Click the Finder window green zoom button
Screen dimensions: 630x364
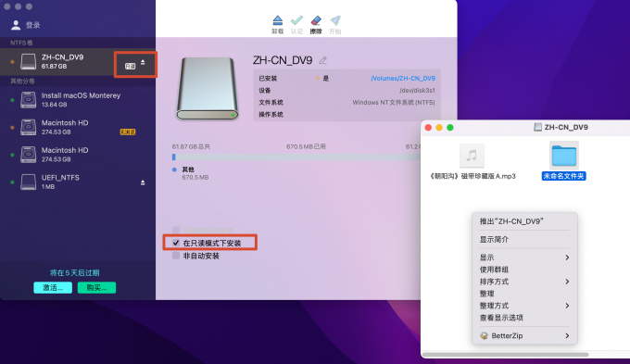(x=450, y=128)
